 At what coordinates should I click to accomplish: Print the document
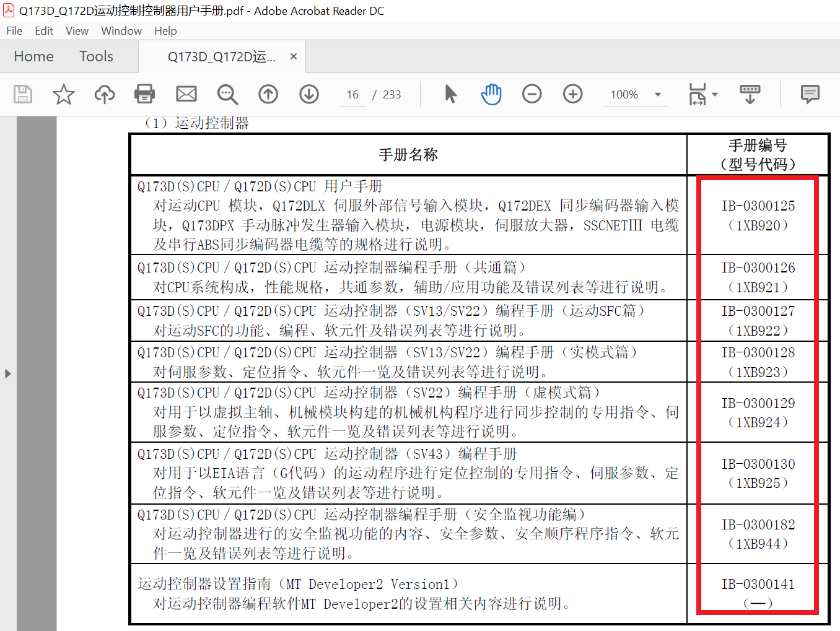point(144,94)
